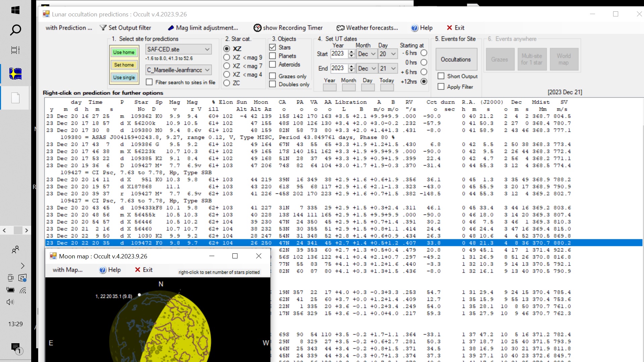Viewport: 644px width, 362px height.
Task: Check the Short Output option
Action: 441,76
